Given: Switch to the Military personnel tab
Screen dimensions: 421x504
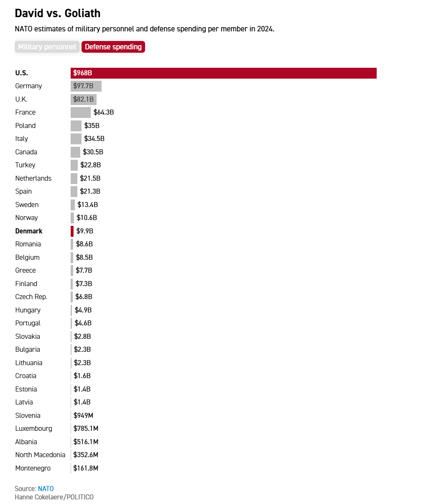Looking at the screenshot, I should pyautogui.click(x=47, y=47).
